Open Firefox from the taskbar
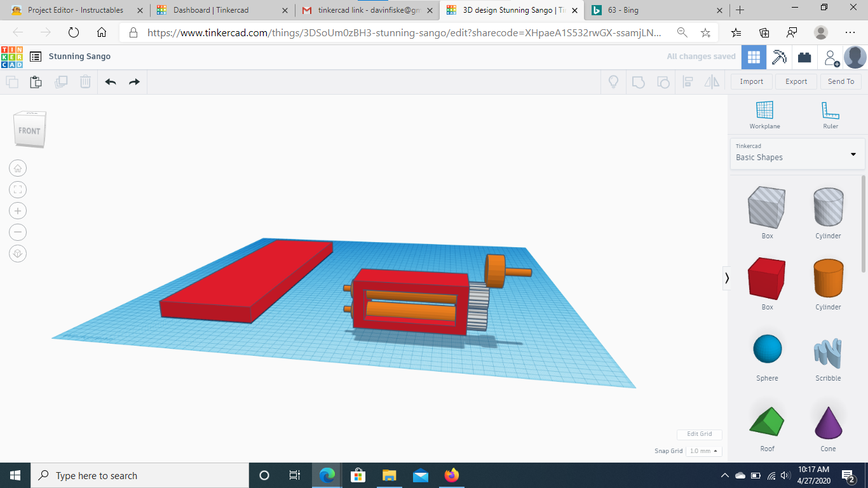 pos(452,475)
